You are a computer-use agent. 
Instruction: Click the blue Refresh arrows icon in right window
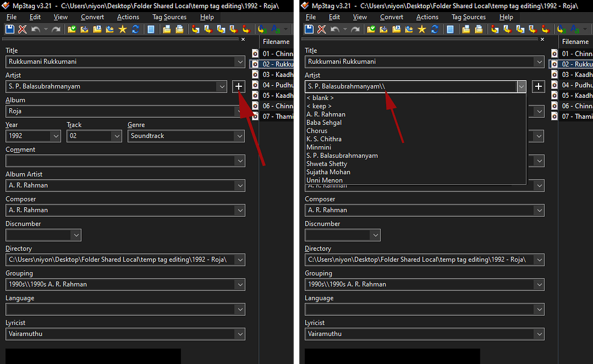click(435, 29)
